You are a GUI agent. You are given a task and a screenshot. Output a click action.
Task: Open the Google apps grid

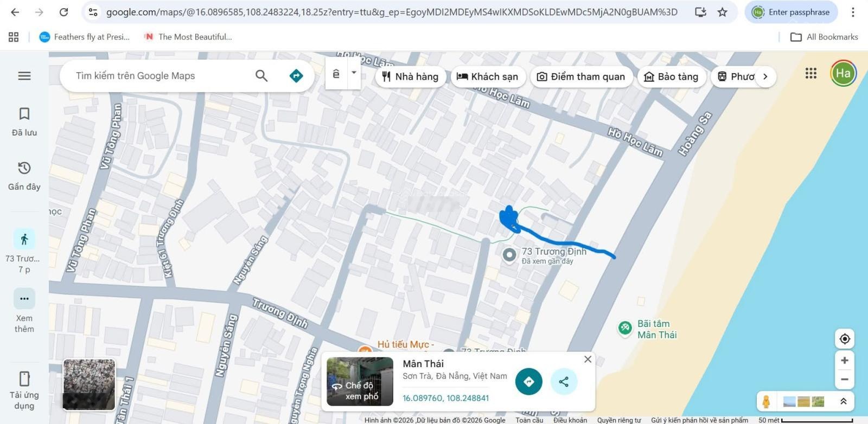[x=811, y=74]
